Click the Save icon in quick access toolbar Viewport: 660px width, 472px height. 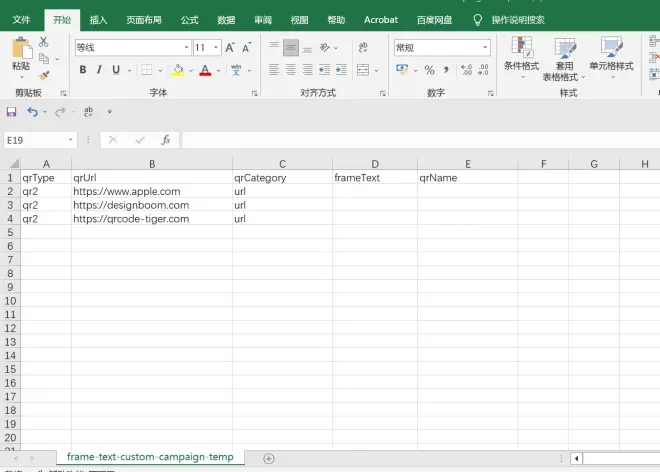pyautogui.click(x=12, y=112)
